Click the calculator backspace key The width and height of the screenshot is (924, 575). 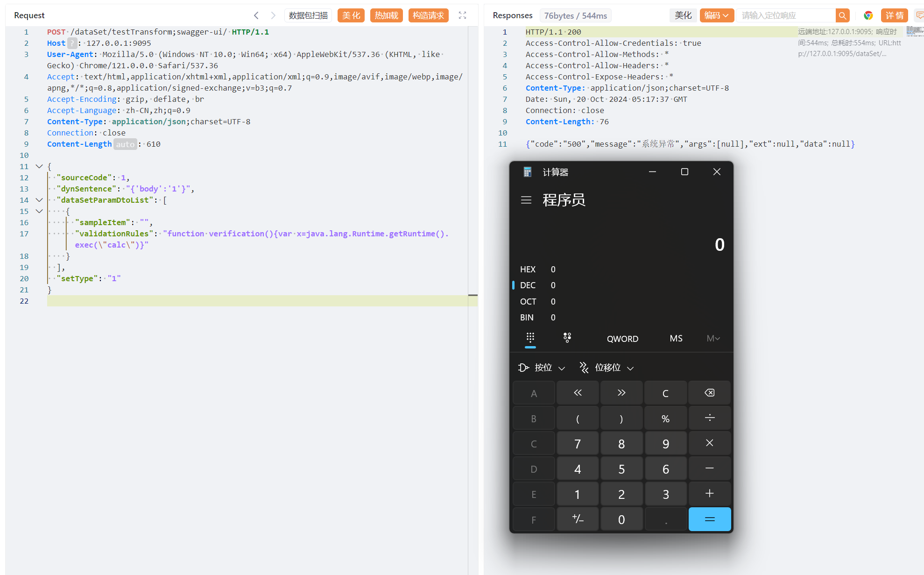coord(709,393)
